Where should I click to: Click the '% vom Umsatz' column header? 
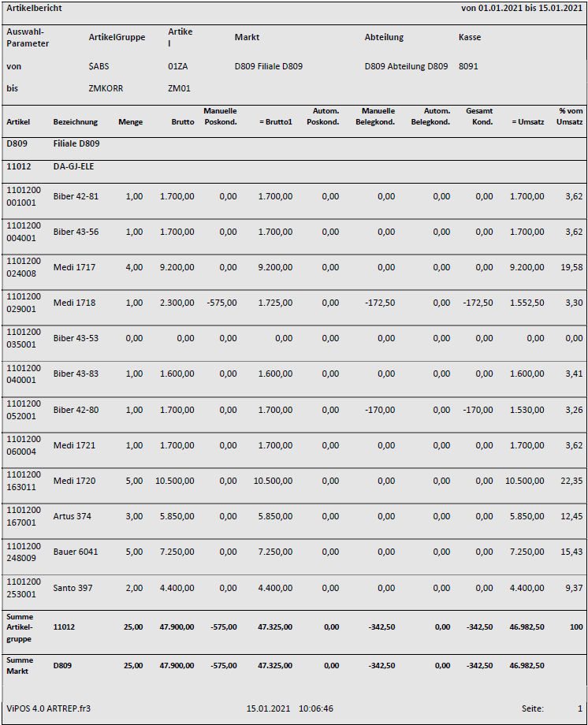click(570, 117)
